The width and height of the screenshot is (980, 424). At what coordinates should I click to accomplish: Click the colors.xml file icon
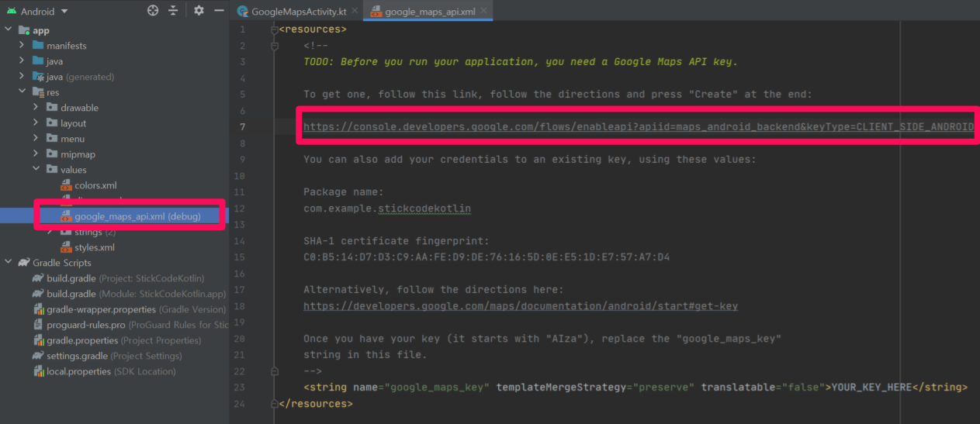click(66, 185)
